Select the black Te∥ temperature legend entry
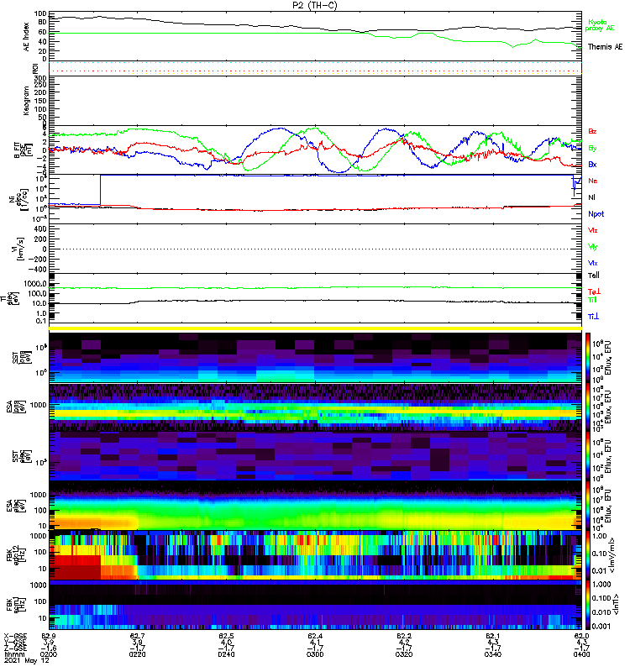630x672 pixels. [594, 276]
